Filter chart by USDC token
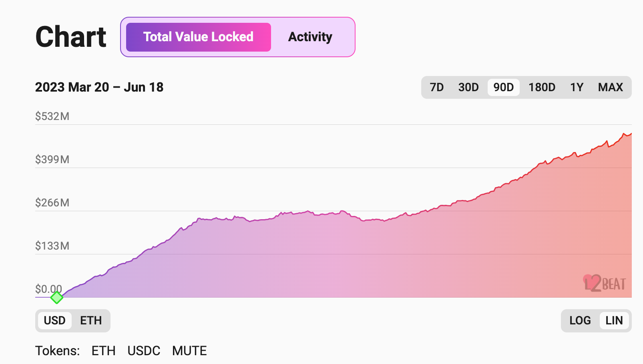 click(x=144, y=351)
